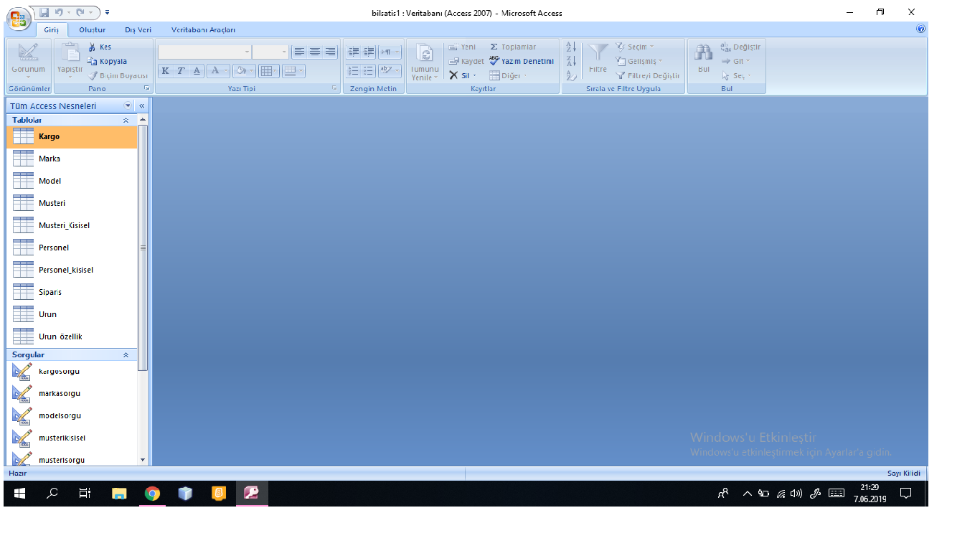
Task: Select the Musteri table in navigation pane
Action: 52,204
